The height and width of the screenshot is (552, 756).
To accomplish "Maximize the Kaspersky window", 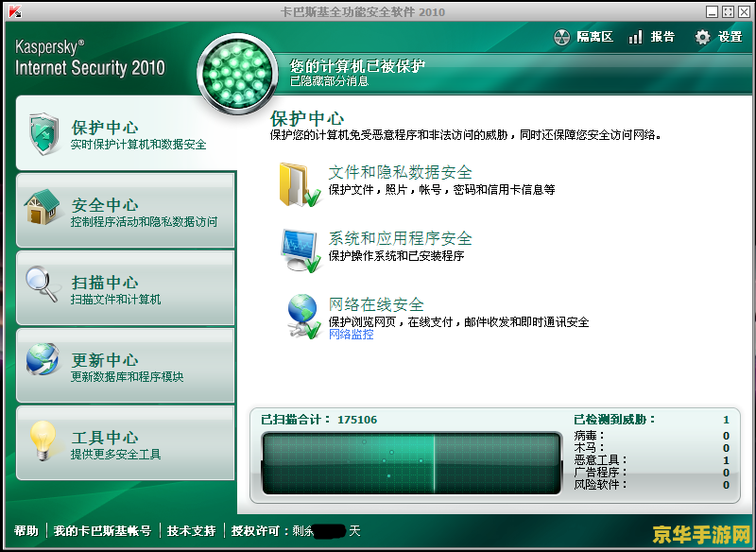I will click(728, 11).
